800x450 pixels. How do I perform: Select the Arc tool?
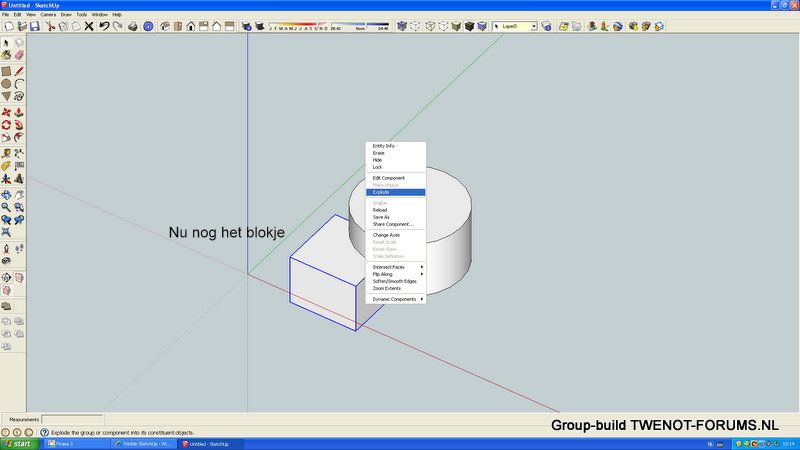click(x=19, y=84)
